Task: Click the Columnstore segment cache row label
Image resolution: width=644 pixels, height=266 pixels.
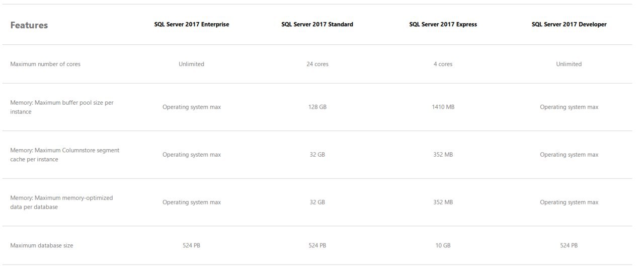Action: pyautogui.click(x=65, y=155)
